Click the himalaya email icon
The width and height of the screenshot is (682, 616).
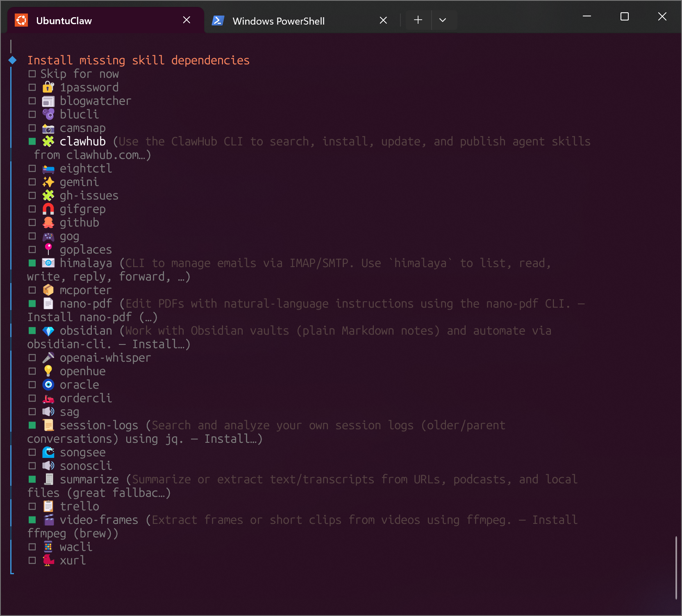pos(48,263)
